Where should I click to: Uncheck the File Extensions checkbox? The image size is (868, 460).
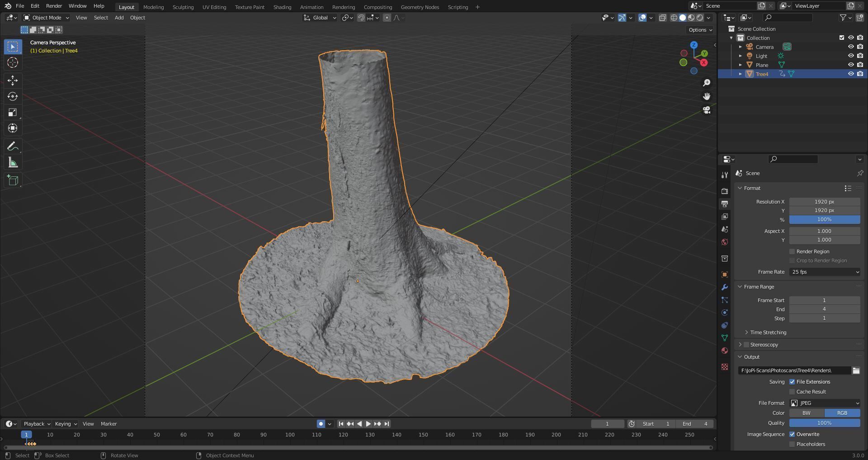point(792,382)
